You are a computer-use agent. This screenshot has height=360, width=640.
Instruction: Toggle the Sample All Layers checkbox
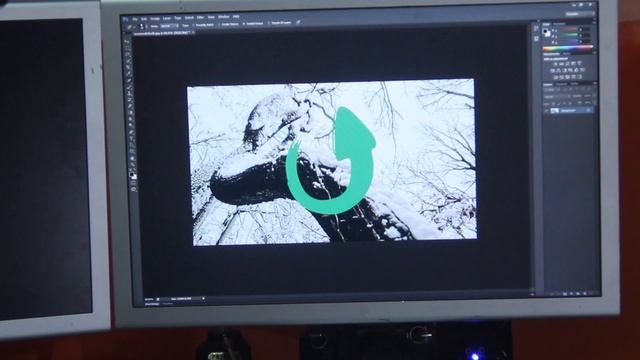click(x=280, y=23)
